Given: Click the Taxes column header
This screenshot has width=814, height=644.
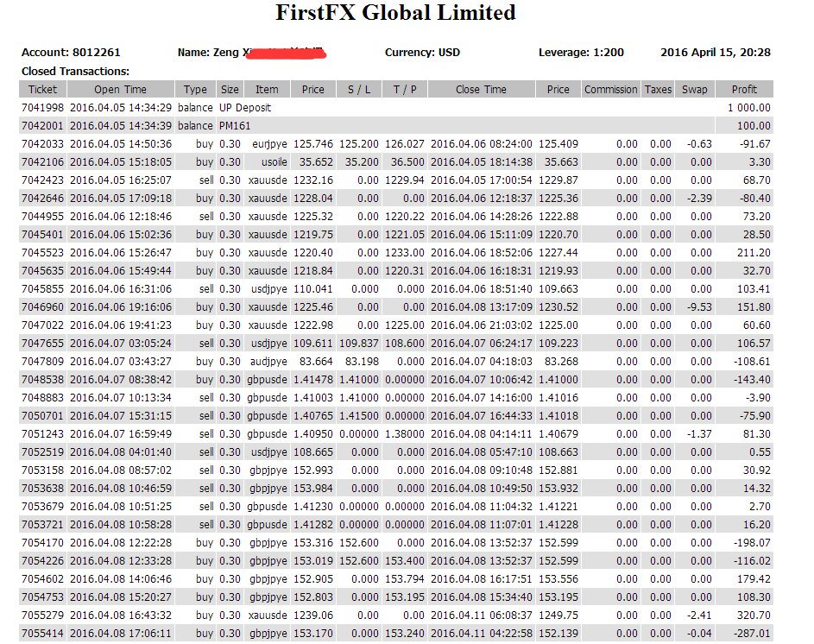Looking at the screenshot, I should 658,89.
